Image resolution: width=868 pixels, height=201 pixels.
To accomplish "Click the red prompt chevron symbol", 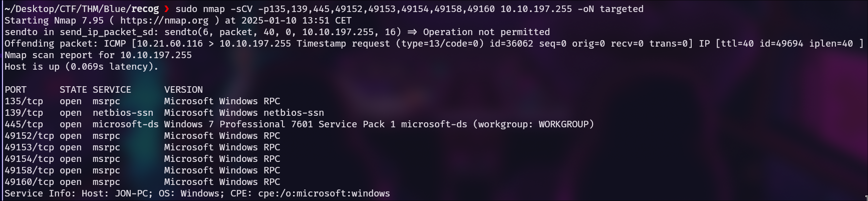I will tap(167, 9).
